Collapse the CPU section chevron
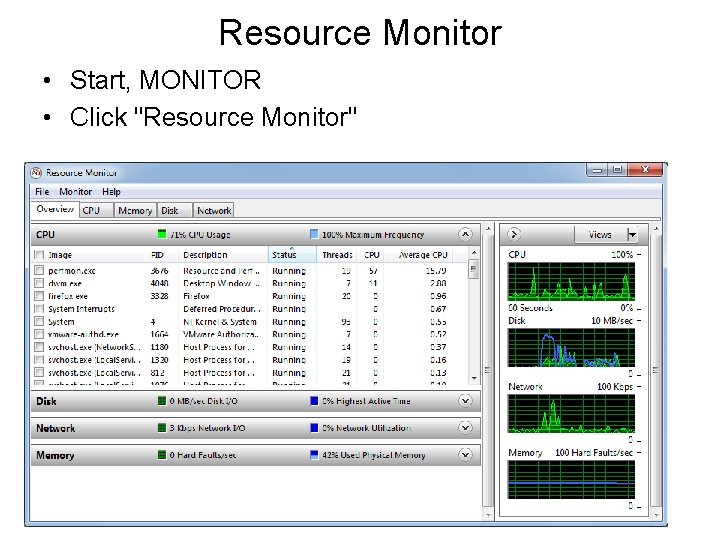Image resolution: width=720 pixels, height=540 pixels. point(465,235)
